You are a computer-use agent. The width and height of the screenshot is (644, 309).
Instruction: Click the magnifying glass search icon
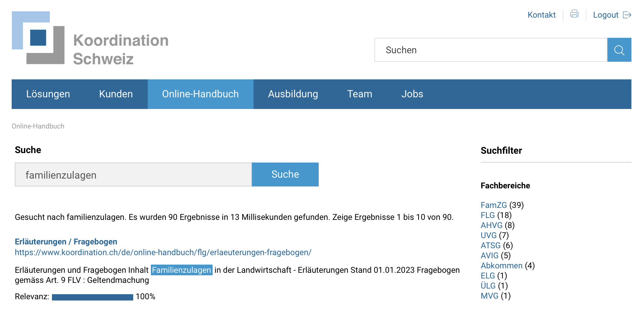coord(619,50)
